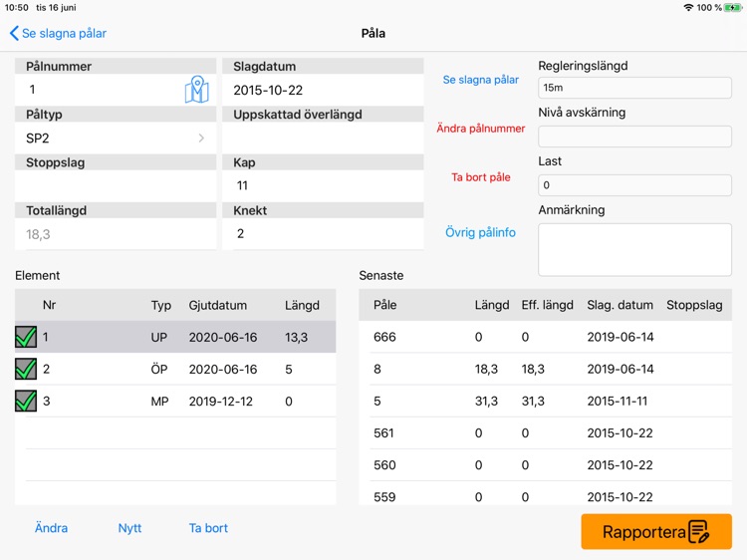Screen dimensions: 747x560
Task: Click the Pålnummer value 1
Action: coord(32,90)
